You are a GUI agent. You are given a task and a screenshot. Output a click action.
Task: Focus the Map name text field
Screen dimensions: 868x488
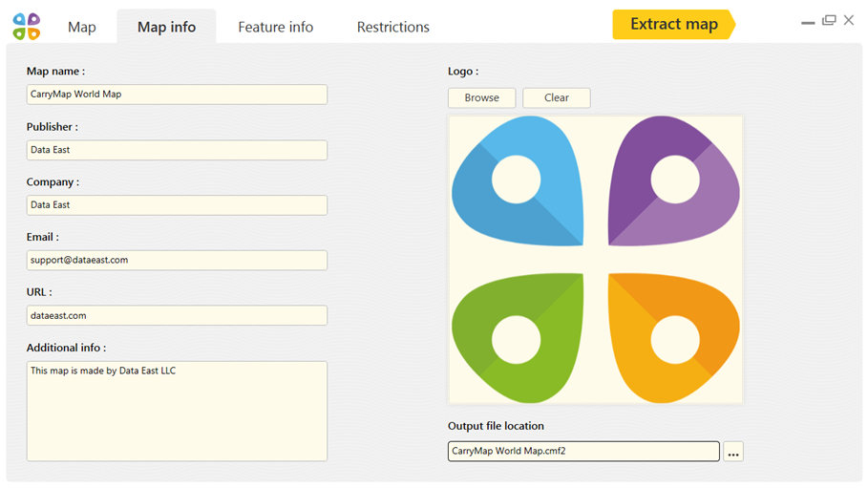point(177,95)
